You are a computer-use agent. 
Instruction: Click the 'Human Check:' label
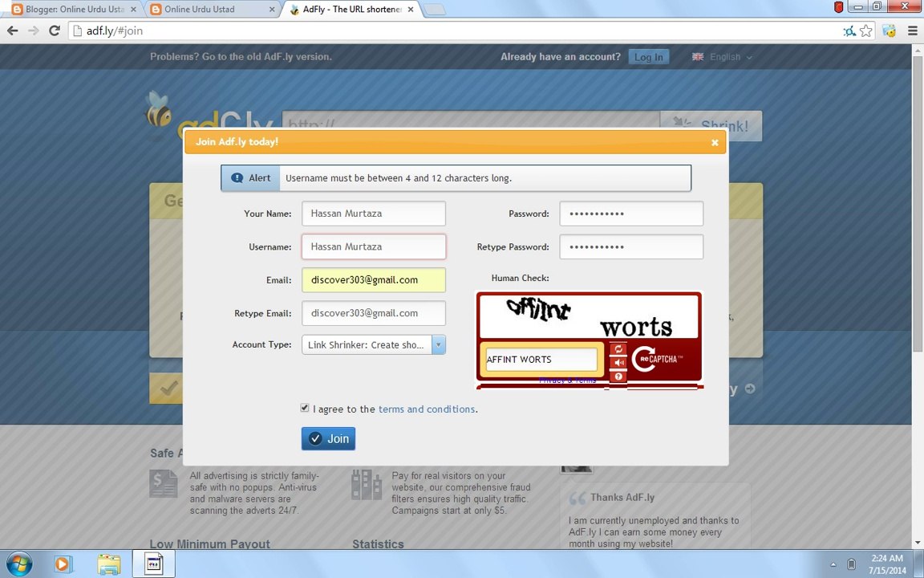520,278
